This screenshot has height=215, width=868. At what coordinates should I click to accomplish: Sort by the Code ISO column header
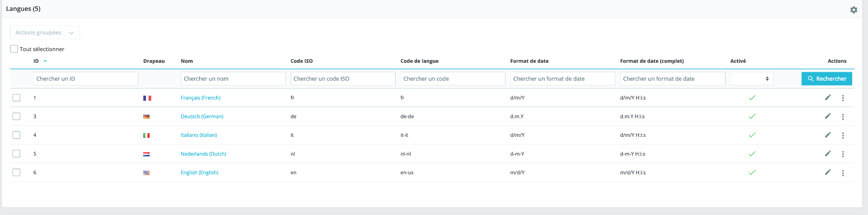click(x=302, y=61)
